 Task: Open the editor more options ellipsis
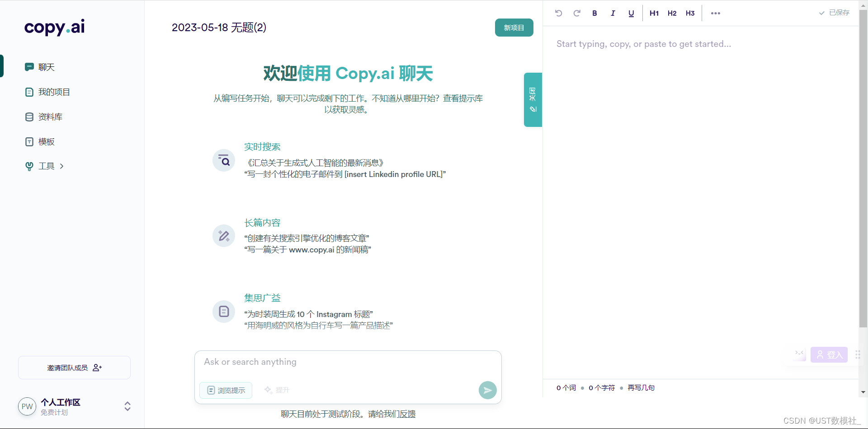(715, 13)
